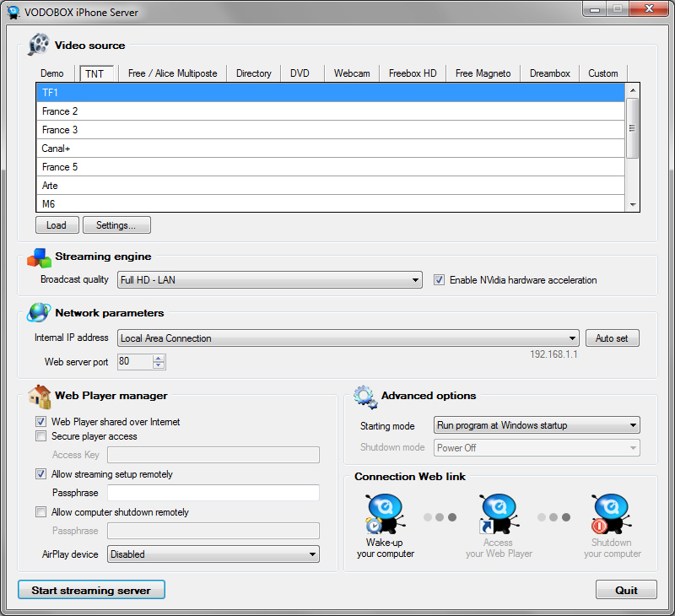Open the Broadcast quality dropdown

point(269,280)
